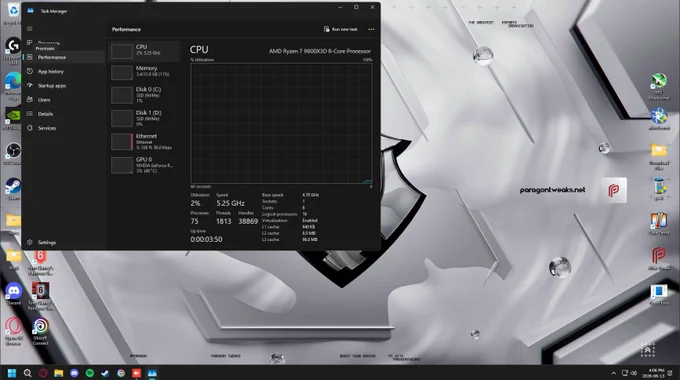Switch to the Details page
Image resolution: width=680 pixels, height=380 pixels.
click(63, 114)
